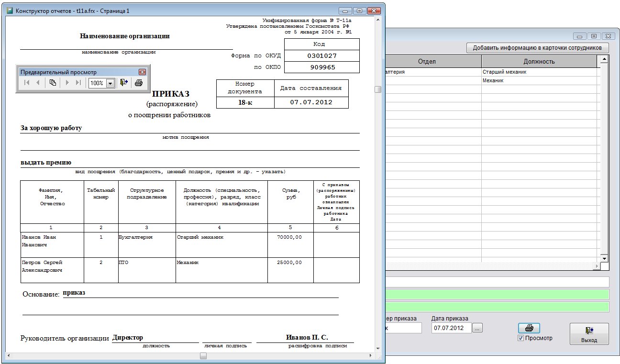Viewport: 620px width, 364px height.
Task: Open the 100% zoom dropdown
Action: click(110, 83)
